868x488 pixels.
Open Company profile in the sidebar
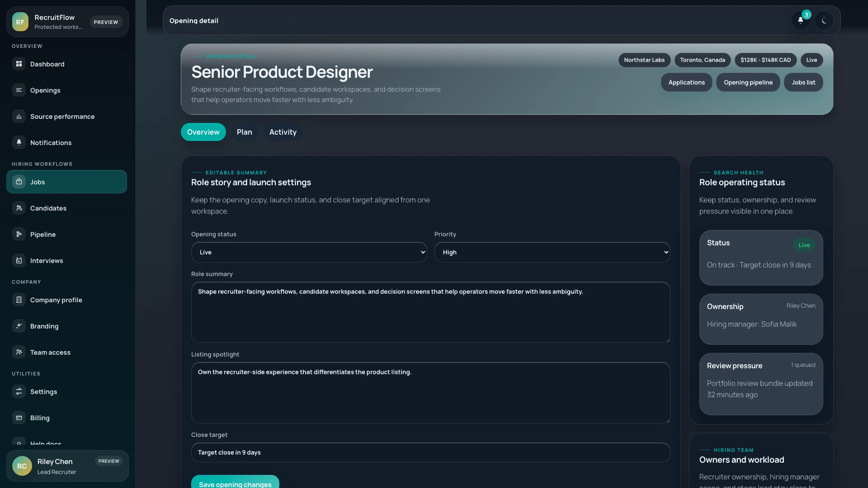66,300
